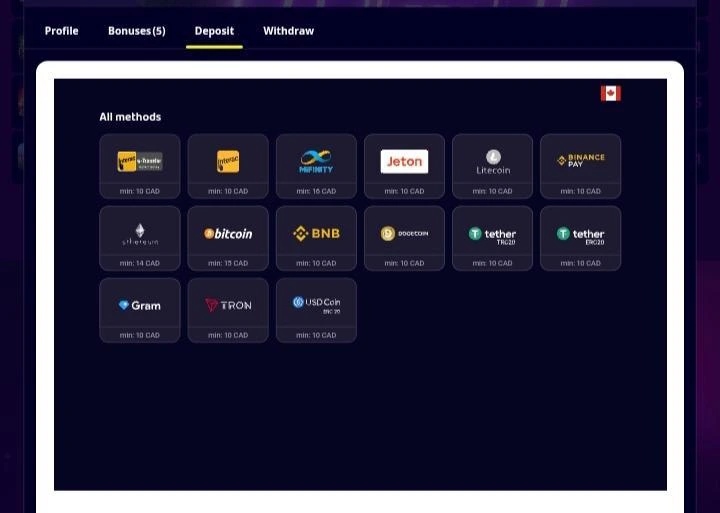
Task: Select Binance Pay method
Action: [x=581, y=166]
